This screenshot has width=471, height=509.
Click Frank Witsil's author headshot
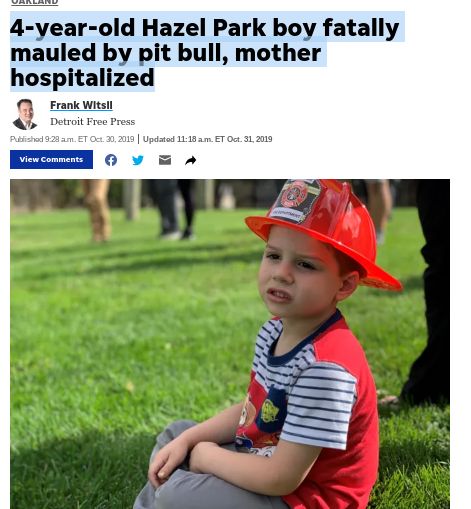[25, 114]
